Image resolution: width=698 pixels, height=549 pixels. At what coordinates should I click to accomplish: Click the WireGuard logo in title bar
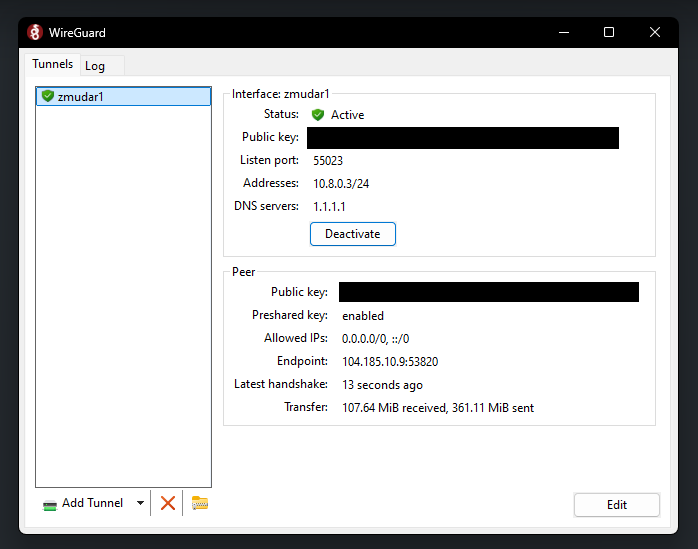35,32
